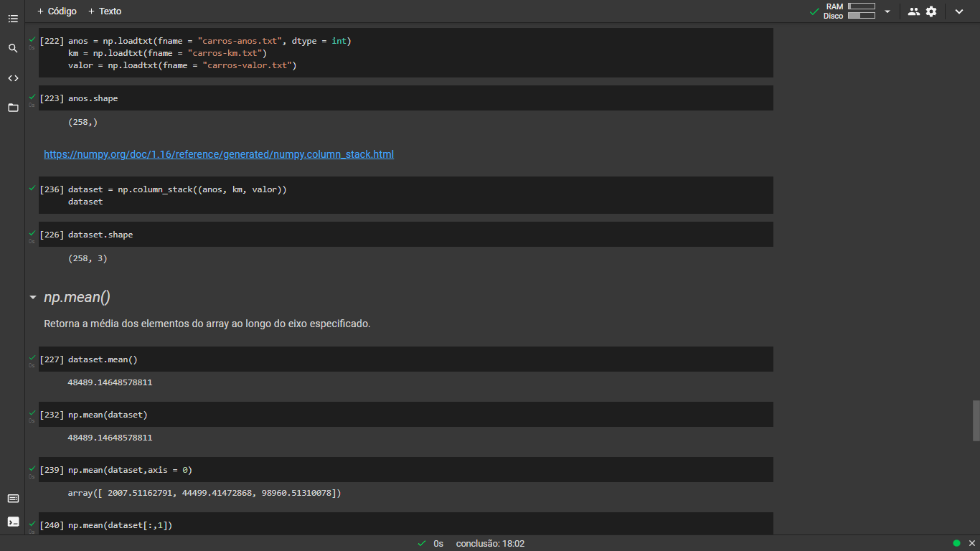Collapse the np.mean() section

32,297
